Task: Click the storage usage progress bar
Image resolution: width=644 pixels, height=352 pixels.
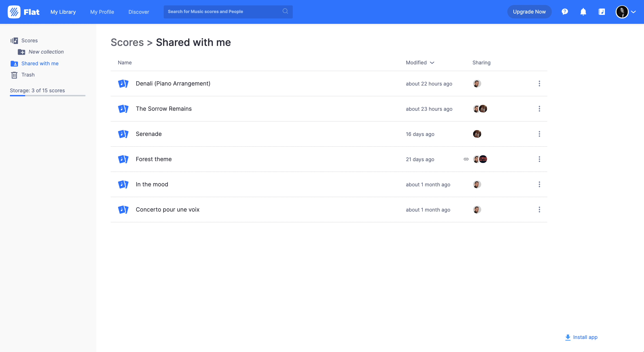Action: (x=47, y=96)
